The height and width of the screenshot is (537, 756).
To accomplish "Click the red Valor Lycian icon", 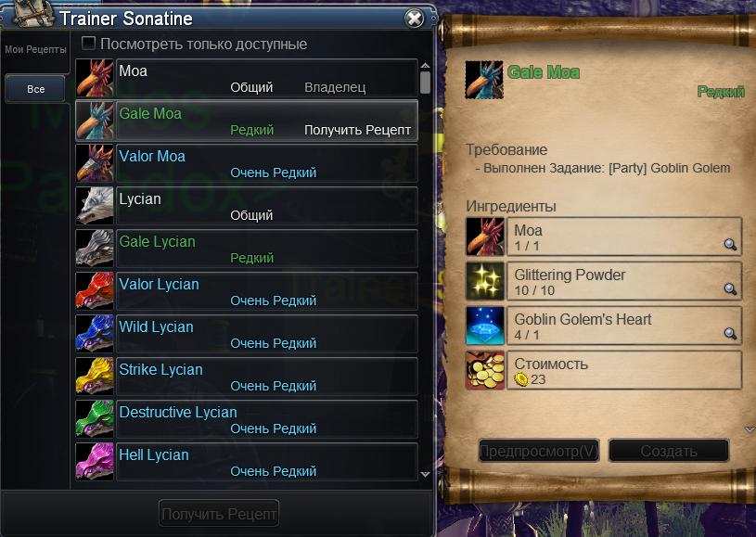I will (x=95, y=291).
